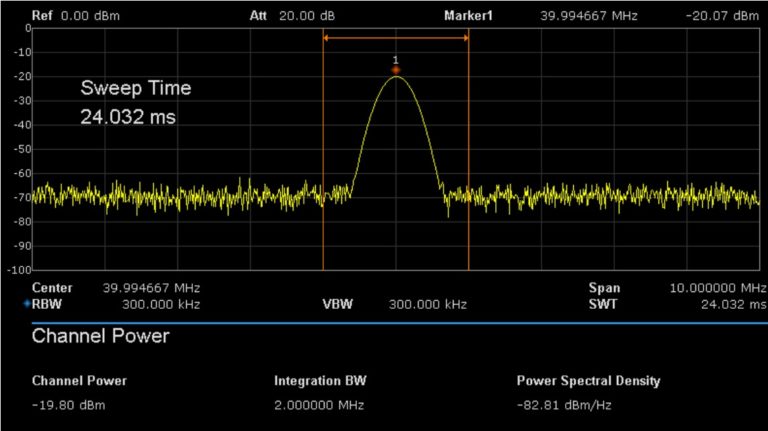Select the right orange integration boundary line
This screenshot has height=431, width=768.
coord(469,150)
